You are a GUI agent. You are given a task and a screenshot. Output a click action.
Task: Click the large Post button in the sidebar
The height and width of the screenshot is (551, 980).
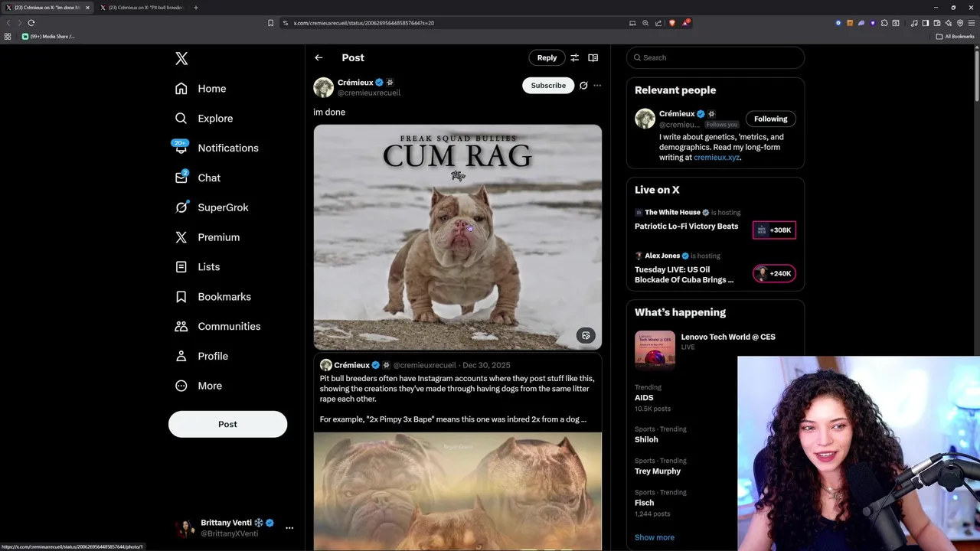coord(227,424)
